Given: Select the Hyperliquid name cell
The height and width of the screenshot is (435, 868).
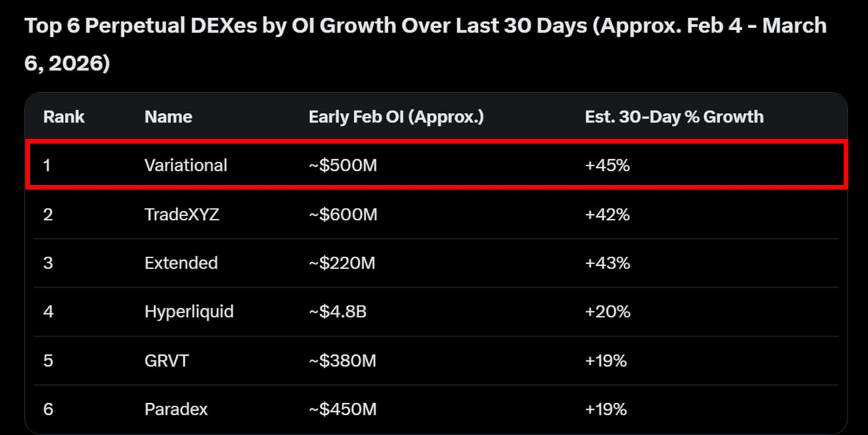Looking at the screenshot, I should point(189,312).
